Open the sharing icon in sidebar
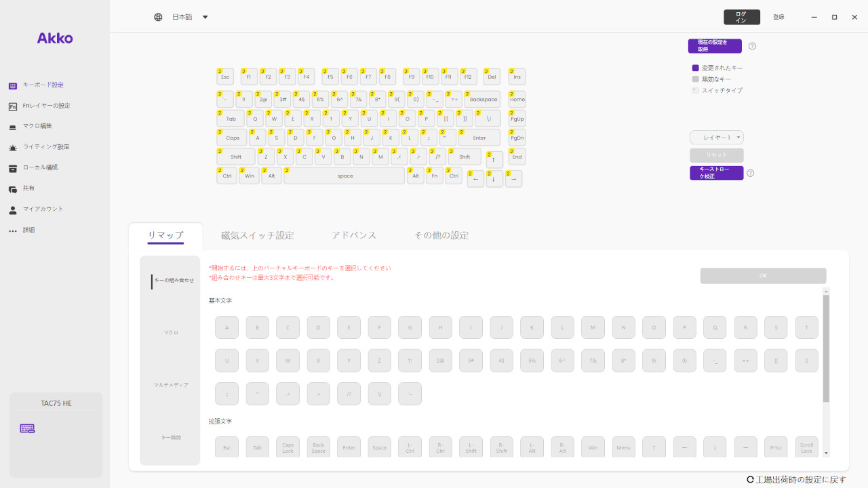Viewport: 868px width, 488px height. pos(13,189)
